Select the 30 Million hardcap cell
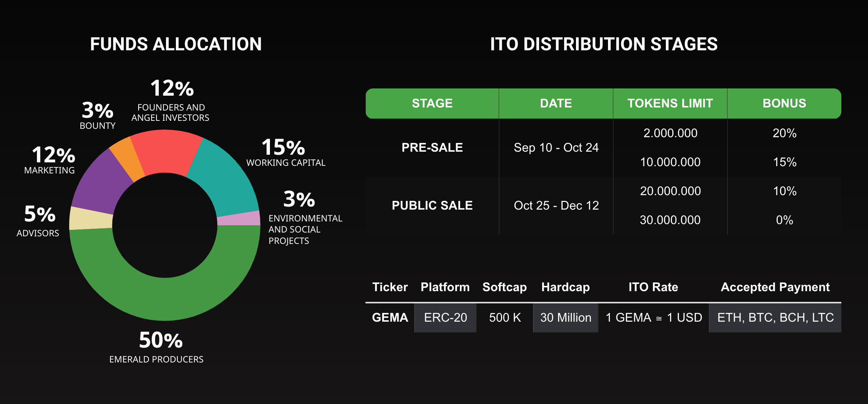Screen dimensions: 868x404 (x=566, y=317)
